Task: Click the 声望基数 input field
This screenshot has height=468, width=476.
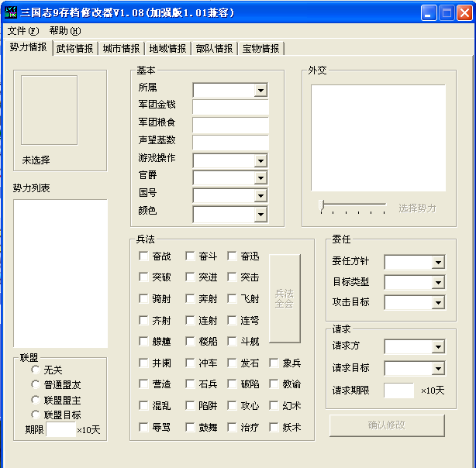Action: [x=230, y=143]
